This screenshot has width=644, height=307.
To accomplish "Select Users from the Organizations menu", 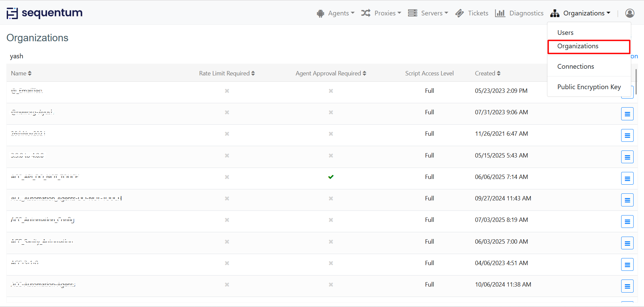I will click(x=565, y=33).
